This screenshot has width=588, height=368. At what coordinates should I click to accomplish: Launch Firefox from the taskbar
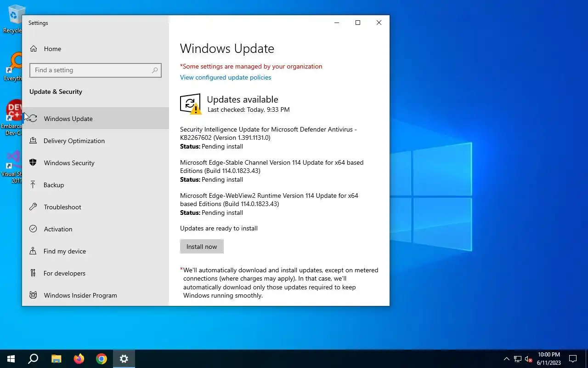click(79, 359)
